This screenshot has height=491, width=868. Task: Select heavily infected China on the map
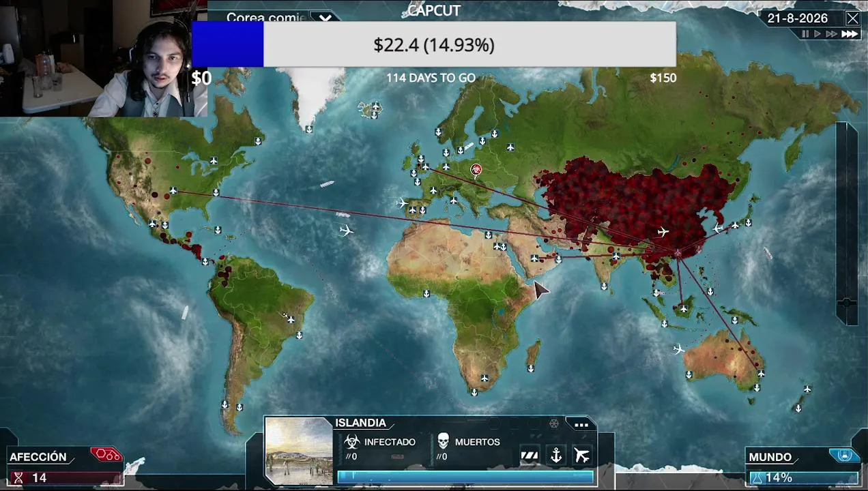tap(635, 205)
